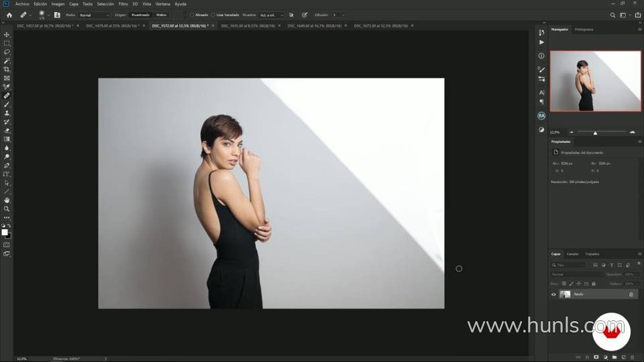Viewport: 644px width, 362px height.
Task: Click the foreground color swatch
Action: [5, 233]
